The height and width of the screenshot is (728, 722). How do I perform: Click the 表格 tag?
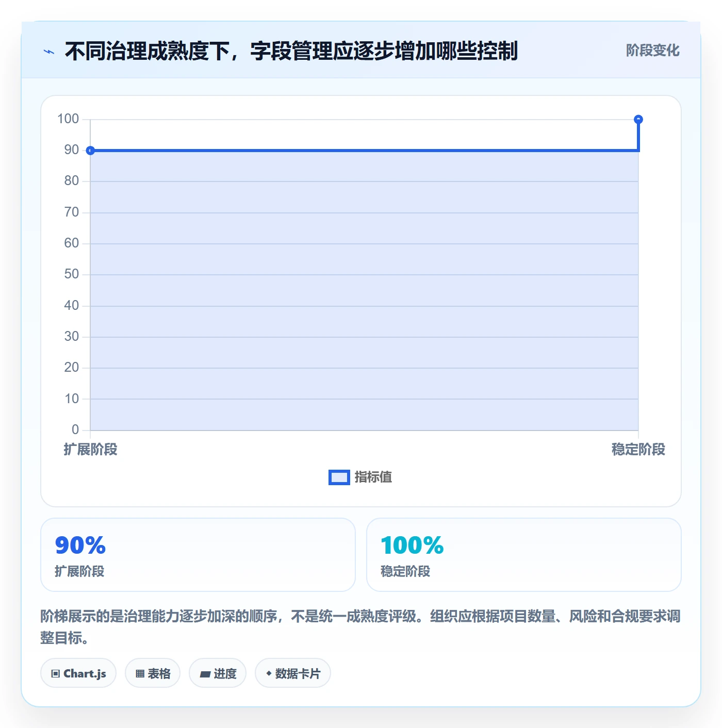pos(153,673)
